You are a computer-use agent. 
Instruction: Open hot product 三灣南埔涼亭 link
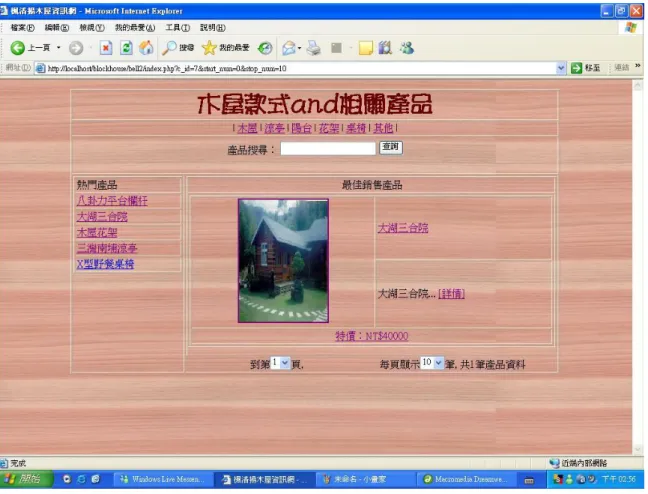107,248
